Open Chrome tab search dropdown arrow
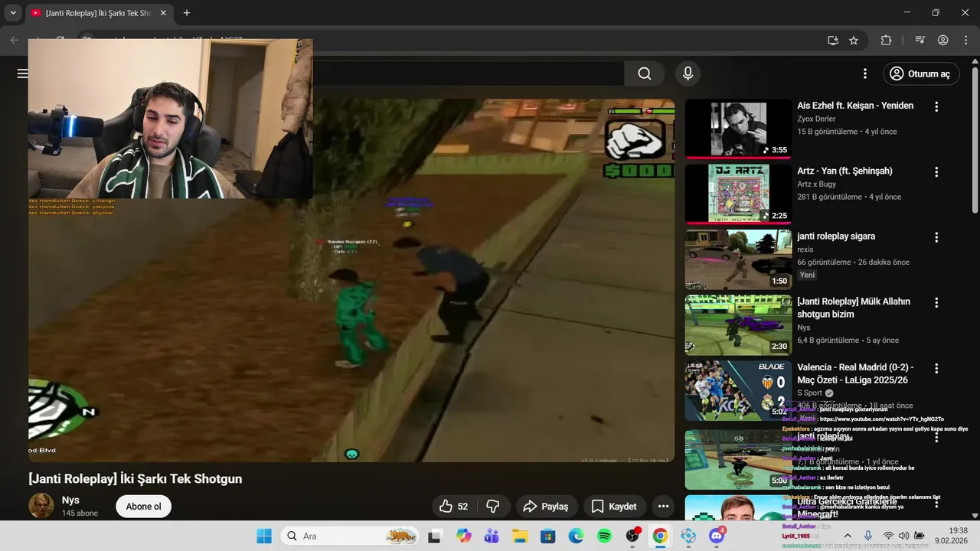The image size is (980, 551). [13, 13]
